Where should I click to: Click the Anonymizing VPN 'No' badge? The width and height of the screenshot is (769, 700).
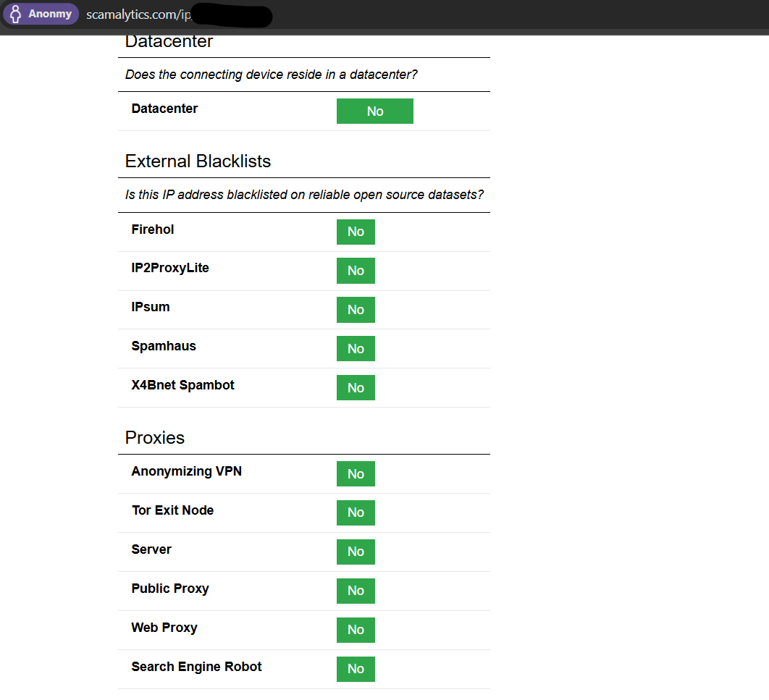(356, 474)
